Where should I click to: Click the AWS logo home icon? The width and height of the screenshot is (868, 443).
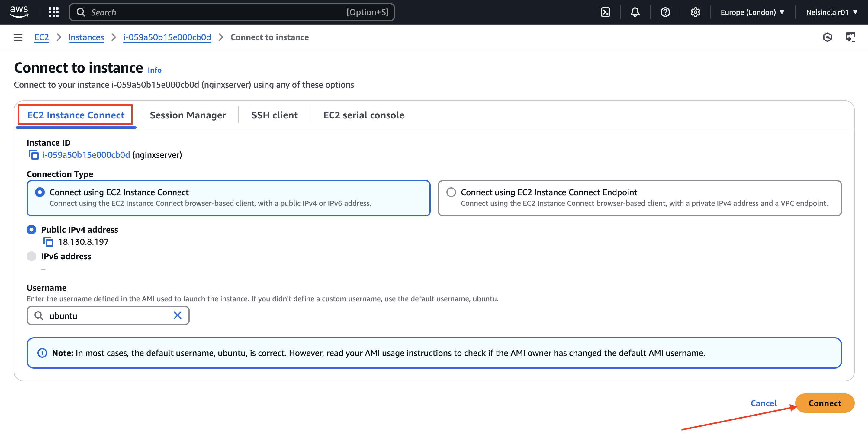[x=19, y=12]
